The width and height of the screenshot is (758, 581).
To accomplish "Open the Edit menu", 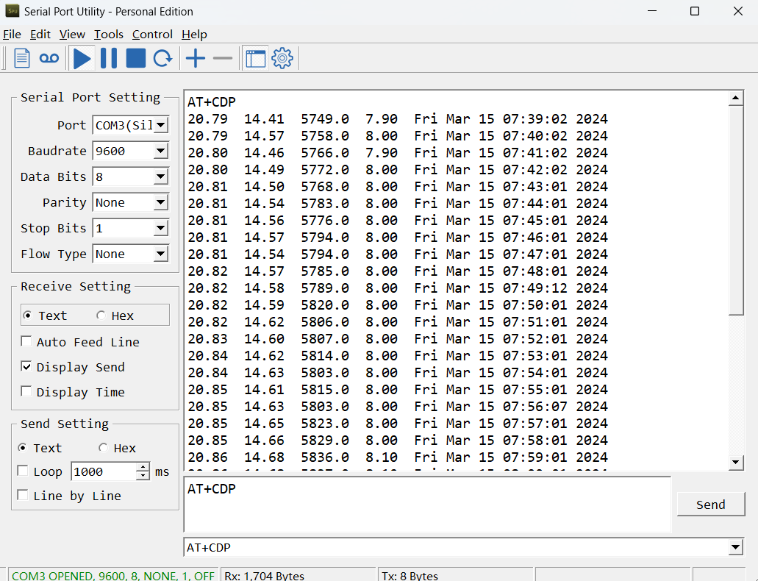I will coord(40,34).
